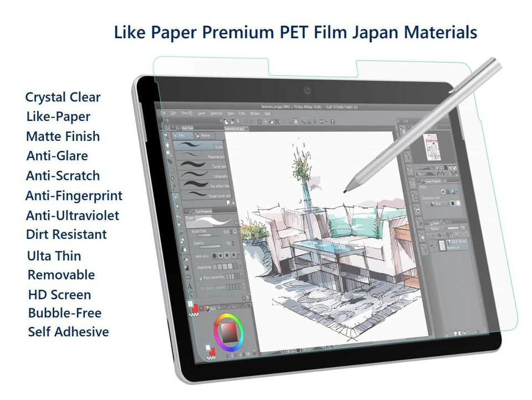Enable the Vector magnet checkbox
The width and height of the screenshot is (532, 400).
(x=203, y=288)
